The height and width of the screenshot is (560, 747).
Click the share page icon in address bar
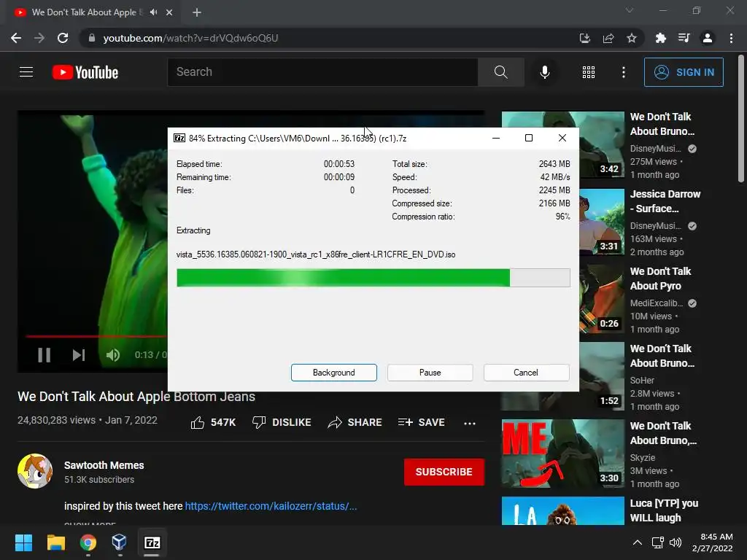(x=608, y=38)
